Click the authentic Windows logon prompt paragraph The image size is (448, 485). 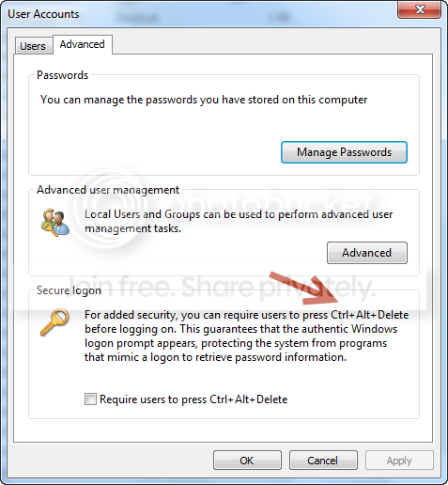click(x=246, y=336)
